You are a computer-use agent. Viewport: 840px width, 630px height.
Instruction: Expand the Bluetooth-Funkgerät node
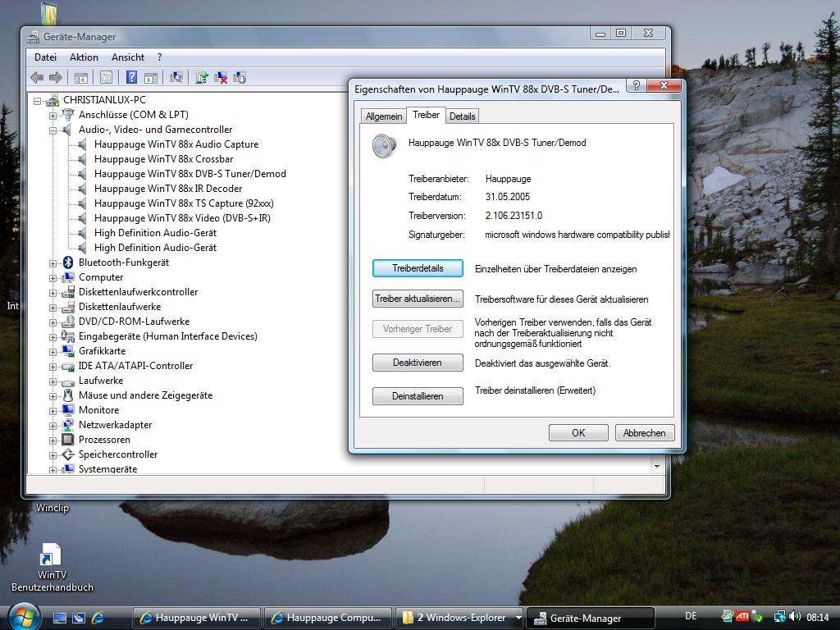52,263
